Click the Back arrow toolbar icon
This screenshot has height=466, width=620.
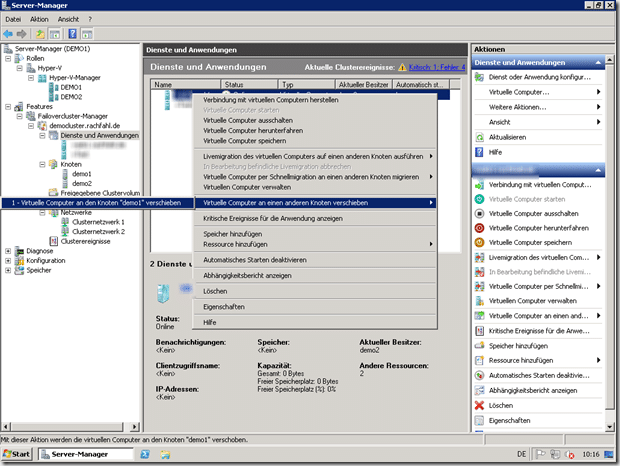coord(8,34)
